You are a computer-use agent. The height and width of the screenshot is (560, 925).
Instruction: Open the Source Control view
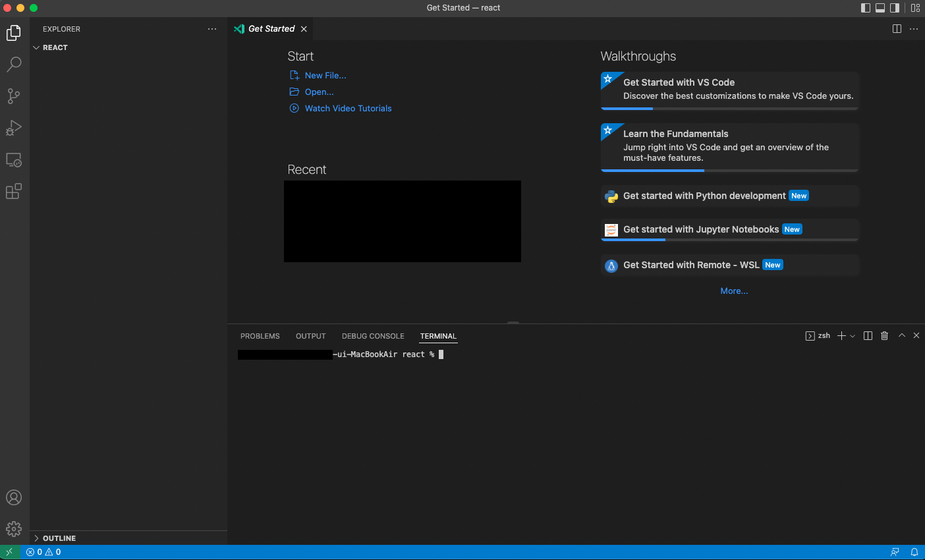pyautogui.click(x=14, y=96)
